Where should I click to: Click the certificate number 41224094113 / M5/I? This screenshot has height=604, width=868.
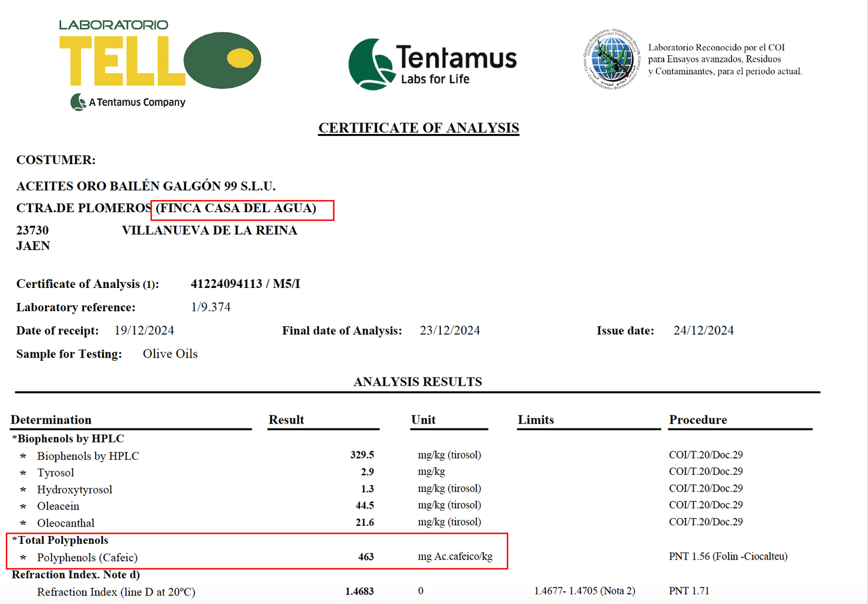[x=245, y=284]
